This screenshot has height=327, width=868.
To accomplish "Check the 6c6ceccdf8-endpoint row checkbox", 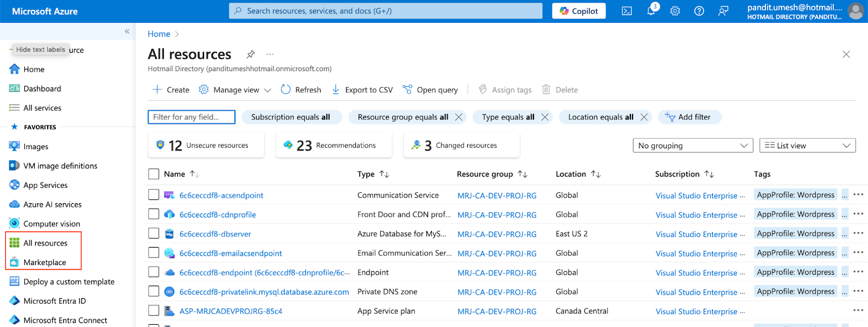I will (154, 272).
